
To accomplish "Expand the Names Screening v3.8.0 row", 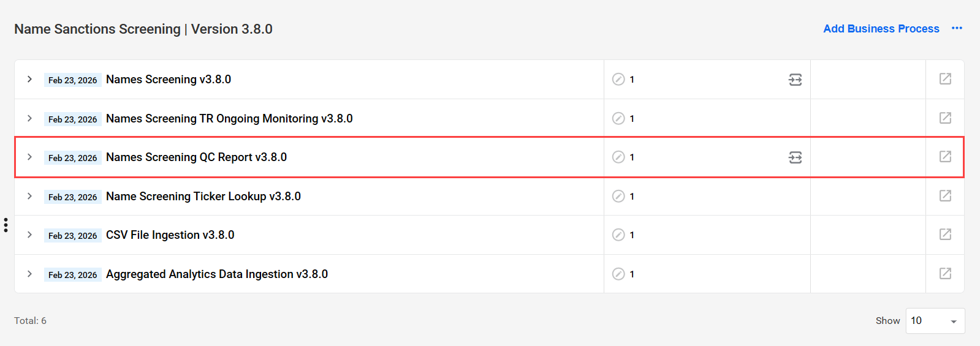I will [x=29, y=79].
